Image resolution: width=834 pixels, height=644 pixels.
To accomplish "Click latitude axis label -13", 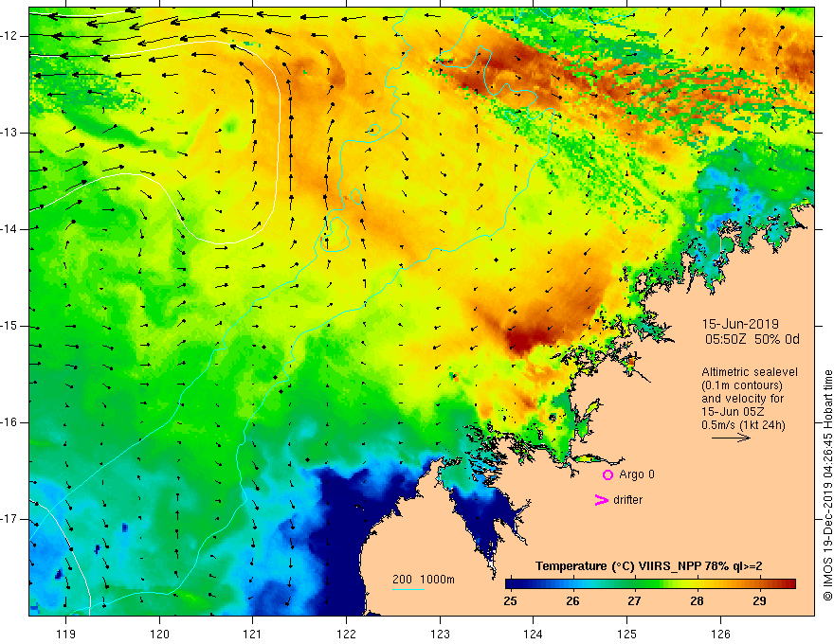I will tap(9, 133).
